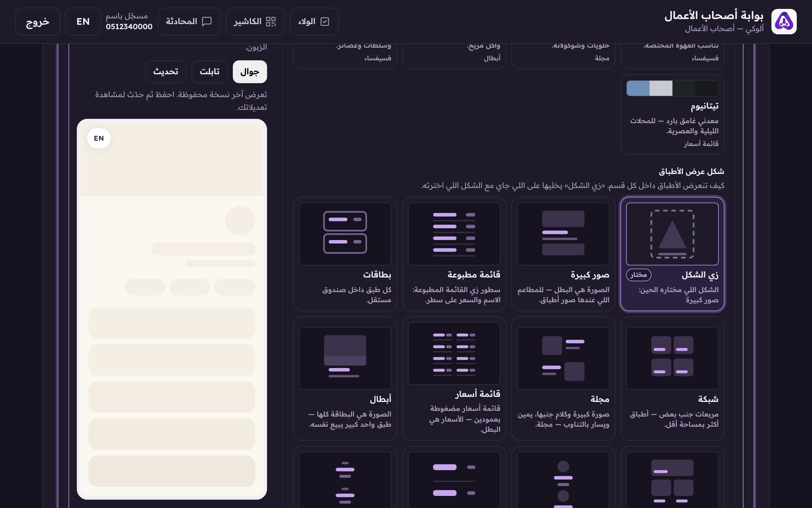
Task: Click the checkbox icon beside الولاء
Action: (324, 22)
